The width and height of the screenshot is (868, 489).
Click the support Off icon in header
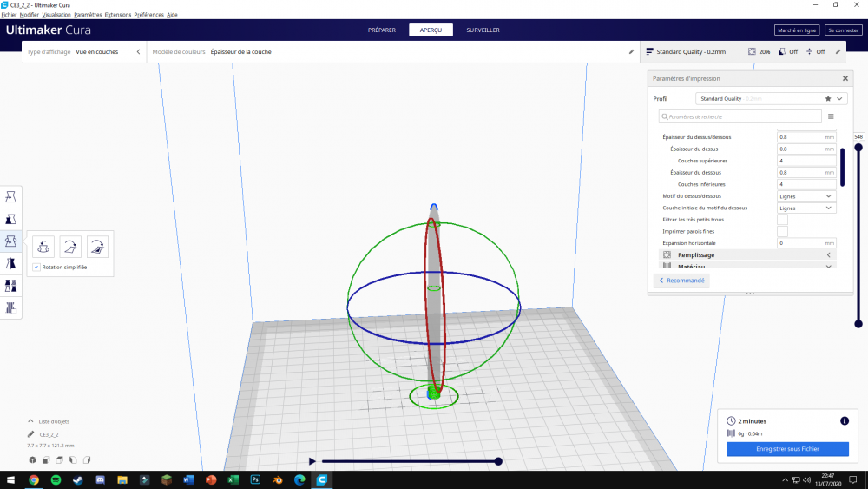782,51
